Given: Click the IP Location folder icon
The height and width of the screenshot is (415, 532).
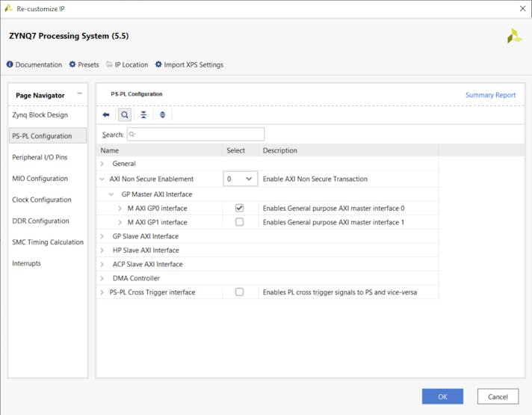Looking at the screenshot, I should (109, 65).
